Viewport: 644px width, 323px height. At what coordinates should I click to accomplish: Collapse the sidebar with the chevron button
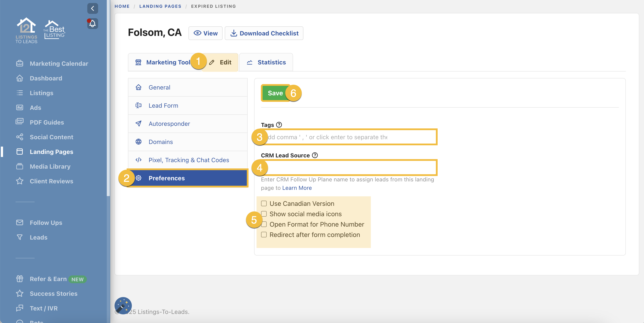pyautogui.click(x=92, y=8)
